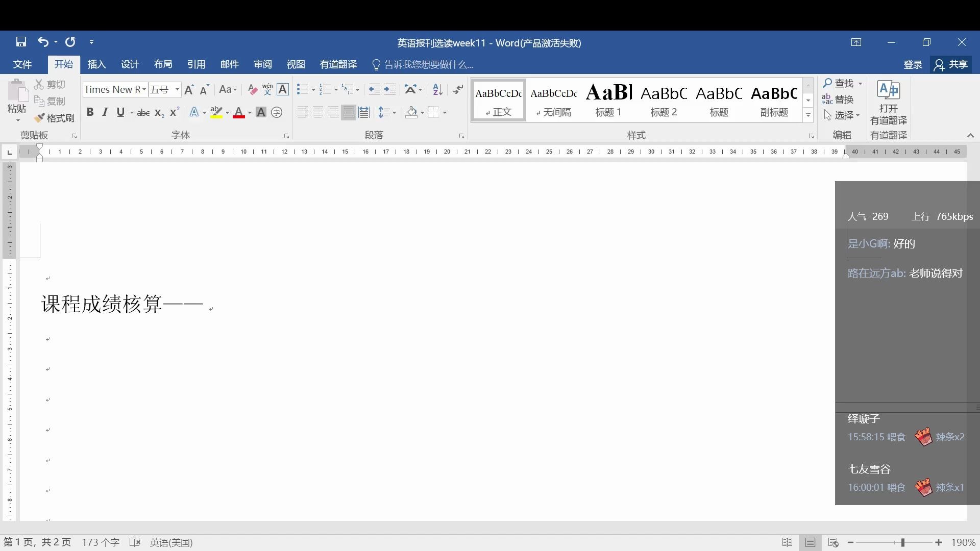This screenshot has height=551, width=980.
Task: Switch to the 设计 tab
Action: [130, 64]
